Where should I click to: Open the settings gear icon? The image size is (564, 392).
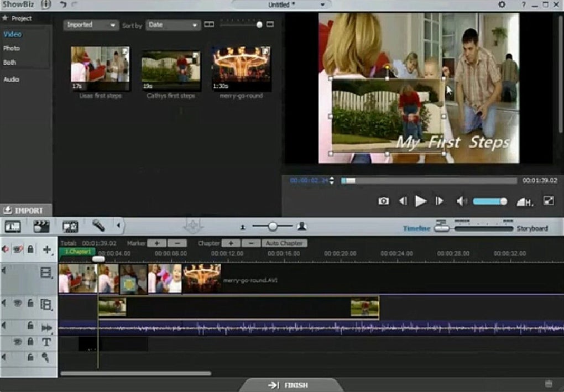502,4
